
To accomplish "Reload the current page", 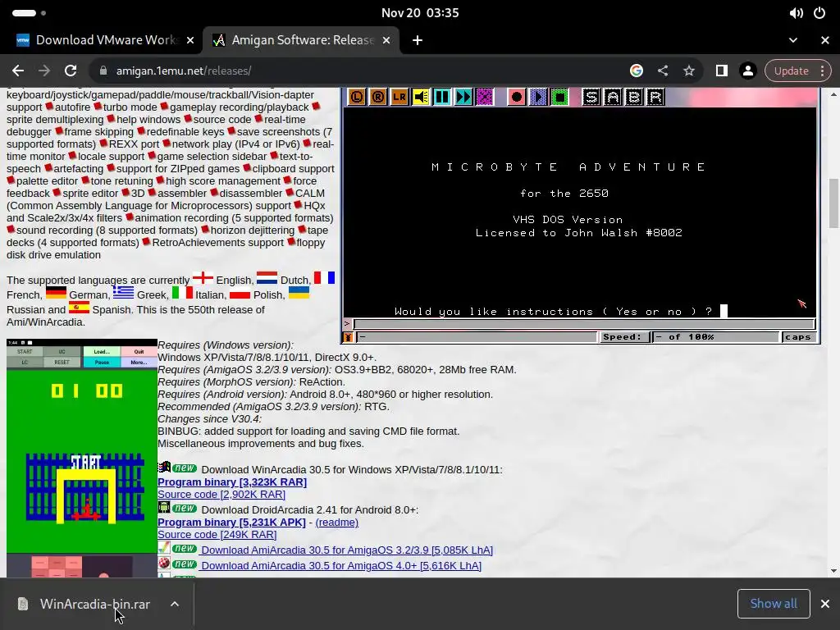I will (71, 71).
